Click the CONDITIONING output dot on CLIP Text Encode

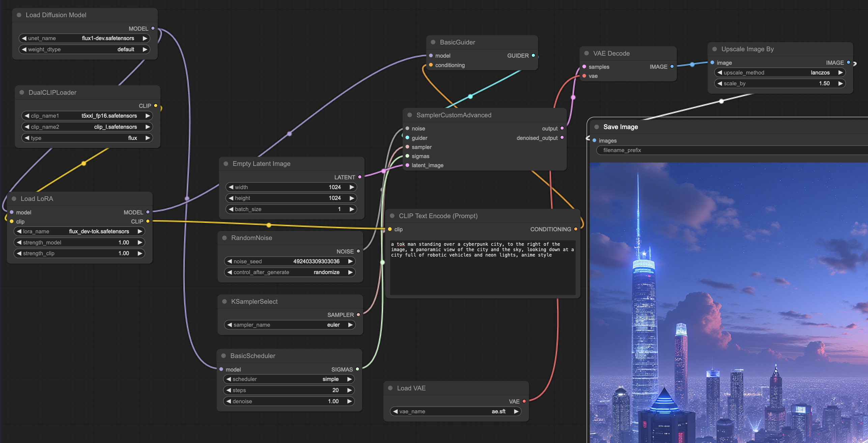[576, 229]
